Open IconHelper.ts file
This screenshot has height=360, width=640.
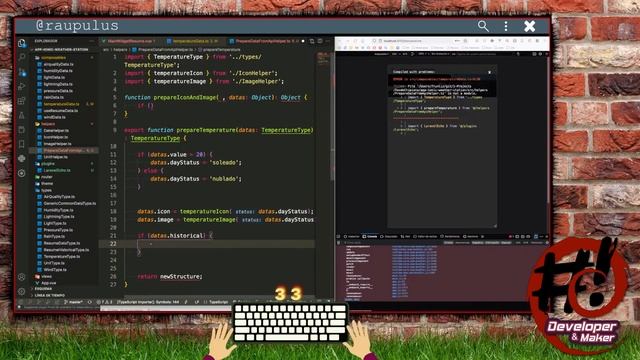click(56, 137)
